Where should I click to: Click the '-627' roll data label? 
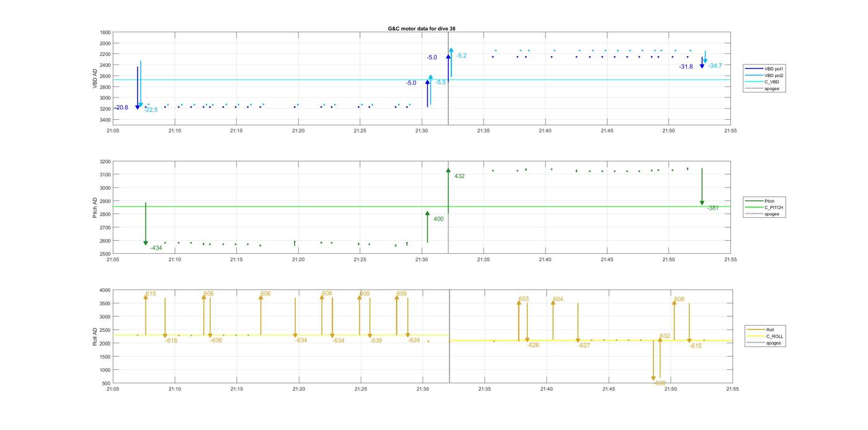point(584,345)
